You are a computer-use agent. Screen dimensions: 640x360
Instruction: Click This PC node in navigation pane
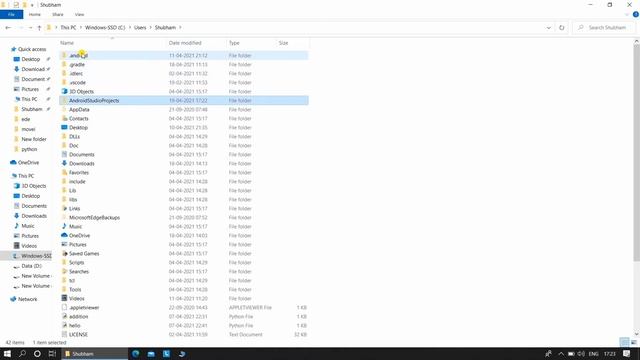pos(26,176)
